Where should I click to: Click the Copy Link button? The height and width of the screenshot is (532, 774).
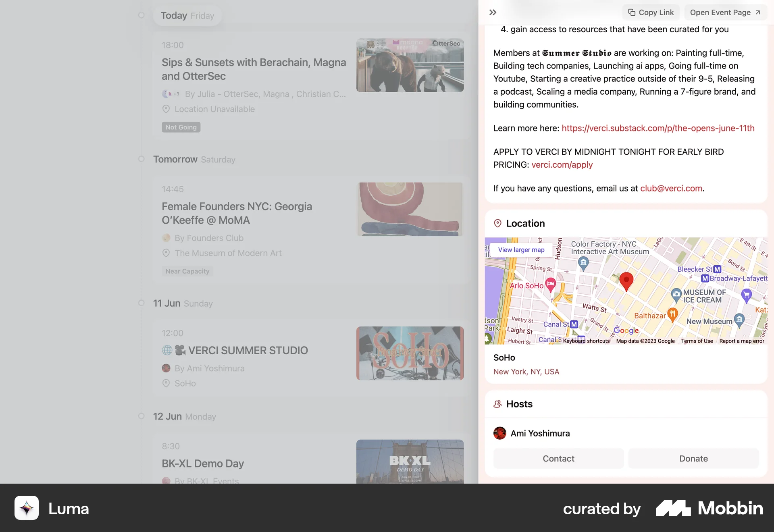click(x=651, y=12)
